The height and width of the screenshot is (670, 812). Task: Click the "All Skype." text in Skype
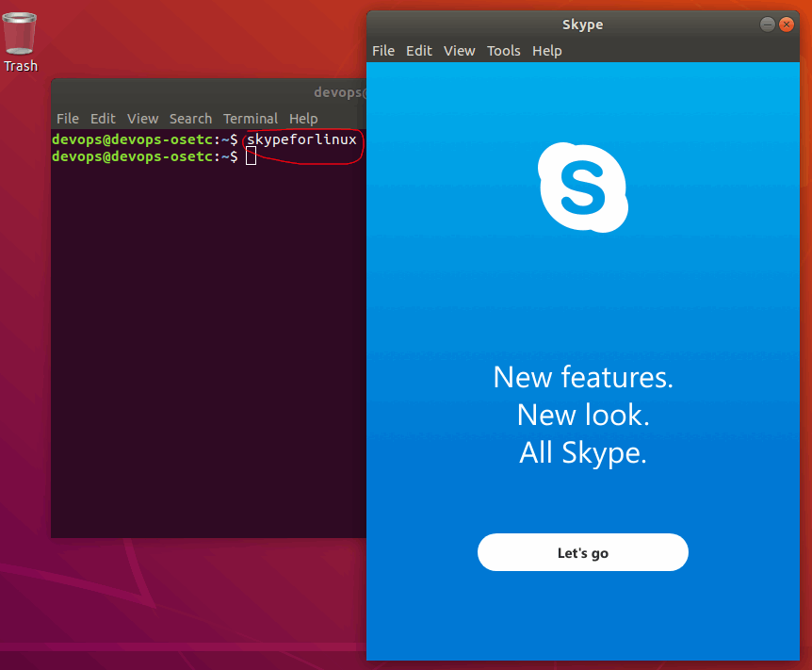point(583,452)
